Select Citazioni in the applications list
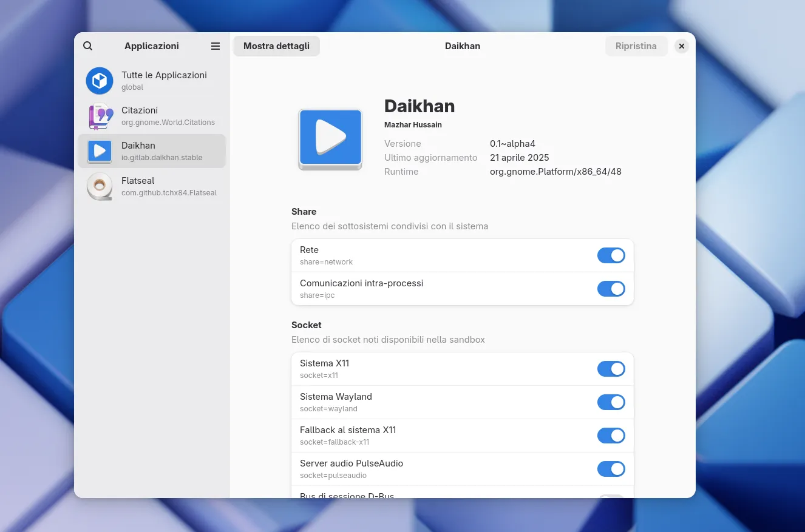This screenshot has height=532, width=805. click(168, 116)
